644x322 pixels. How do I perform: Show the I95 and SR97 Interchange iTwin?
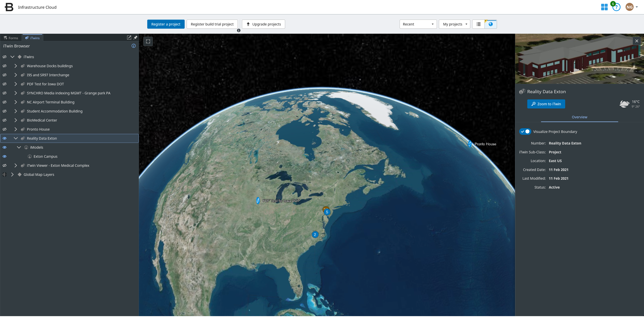(5, 75)
